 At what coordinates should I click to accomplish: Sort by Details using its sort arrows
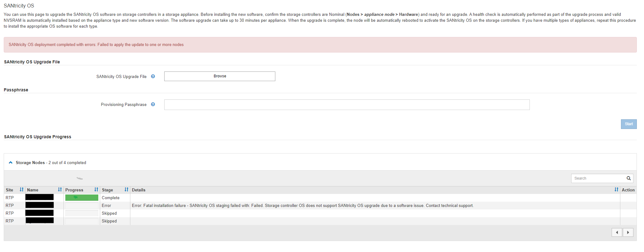pyautogui.click(x=616, y=190)
